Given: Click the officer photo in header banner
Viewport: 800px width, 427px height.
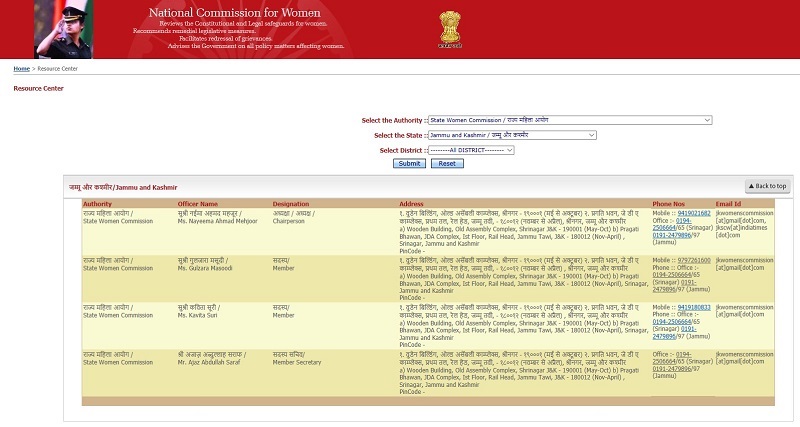Looking at the screenshot, I should pyautogui.click(x=64, y=29).
